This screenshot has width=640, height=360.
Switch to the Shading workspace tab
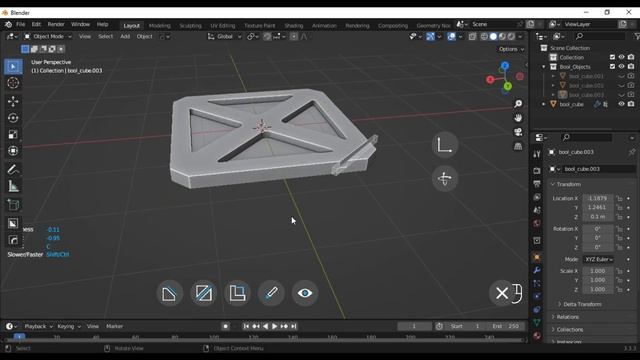(x=293, y=26)
